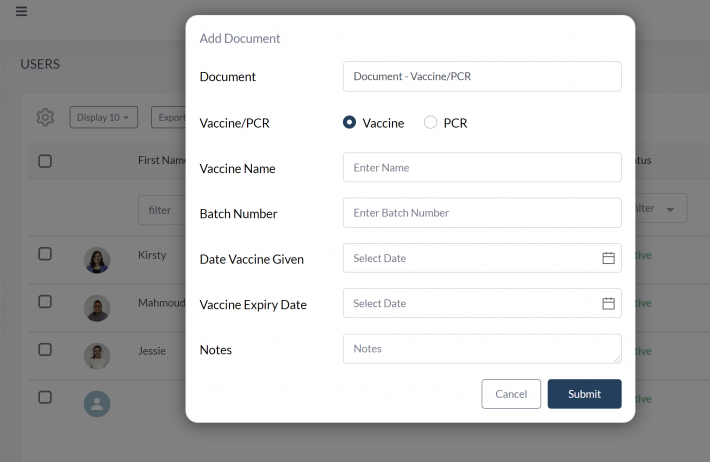Screen dimensions: 710x462
Task: Click into the Notes text area
Action: (482, 349)
